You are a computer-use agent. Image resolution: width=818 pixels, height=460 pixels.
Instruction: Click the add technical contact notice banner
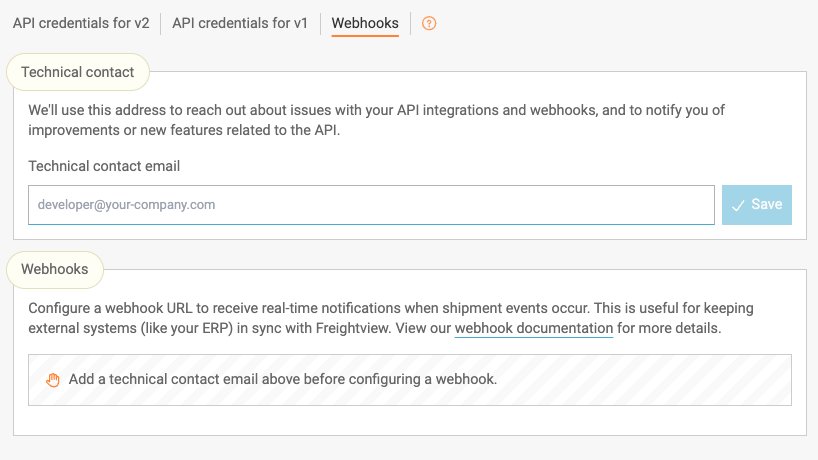pos(410,380)
